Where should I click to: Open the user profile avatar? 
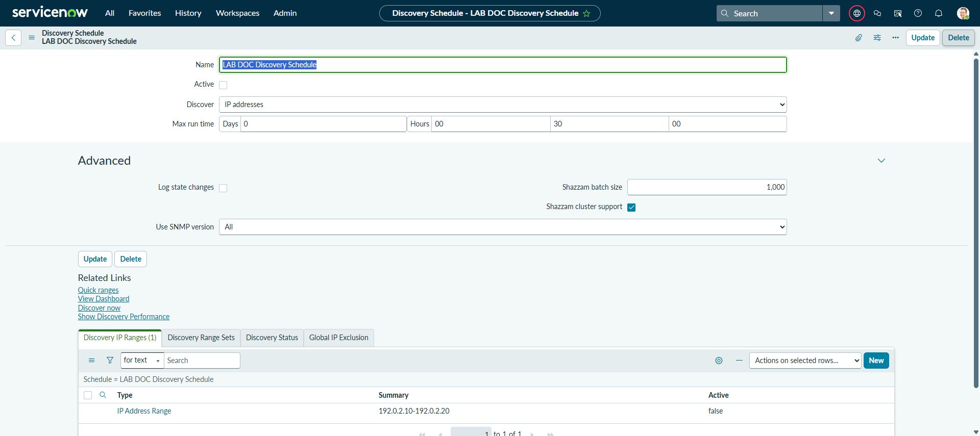coord(963,13)
